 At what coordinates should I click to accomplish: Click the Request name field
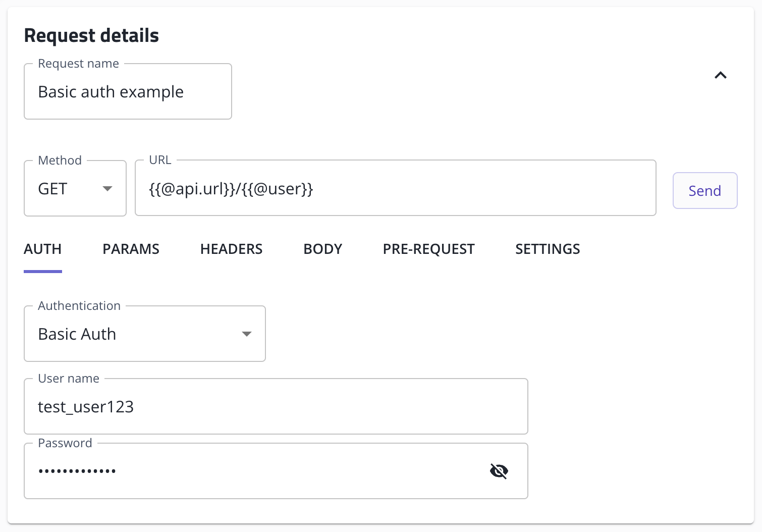[128, 91]
